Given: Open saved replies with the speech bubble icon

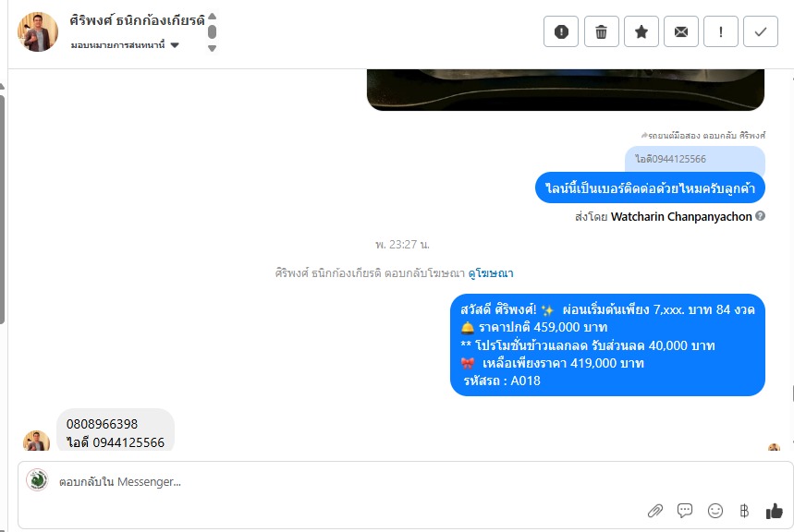Looking at the screenshot, I should pyautogui.click(x=685, y=510).
